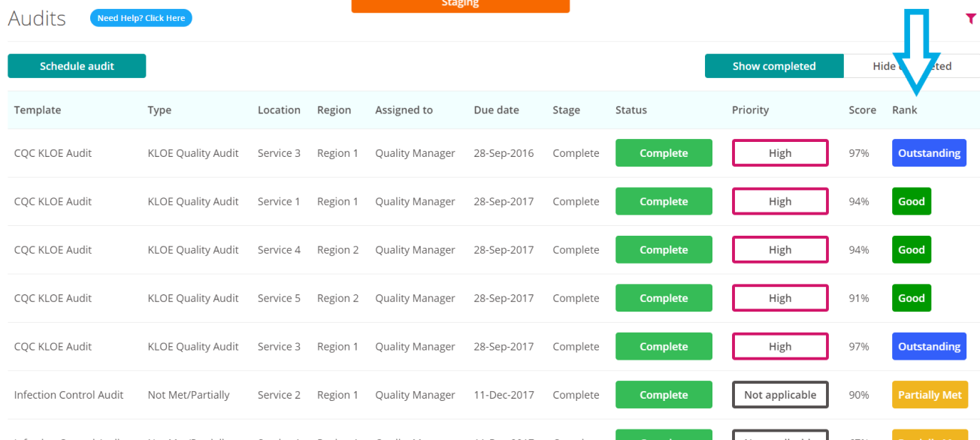Select the Service 1 location cell
The height and width of the screenshot is (440, 980).
click(279, 201)
